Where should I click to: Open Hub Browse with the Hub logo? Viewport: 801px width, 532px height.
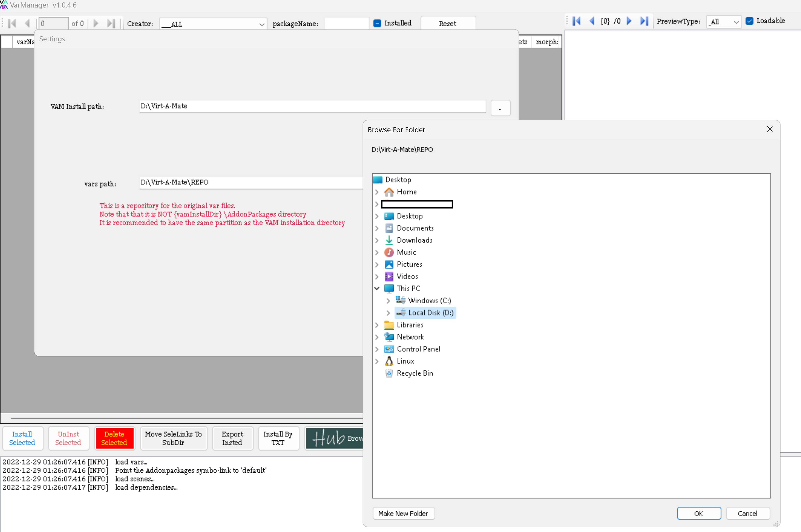334,438
